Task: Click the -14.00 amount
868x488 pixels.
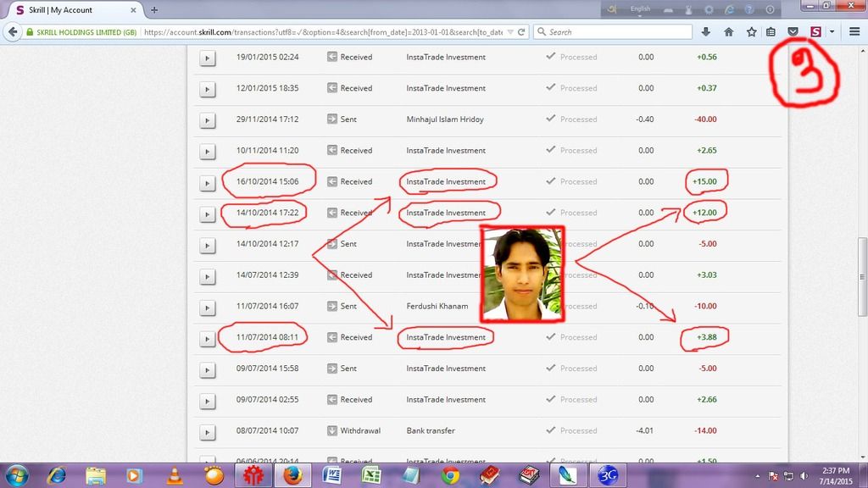Action: [705, 430]
